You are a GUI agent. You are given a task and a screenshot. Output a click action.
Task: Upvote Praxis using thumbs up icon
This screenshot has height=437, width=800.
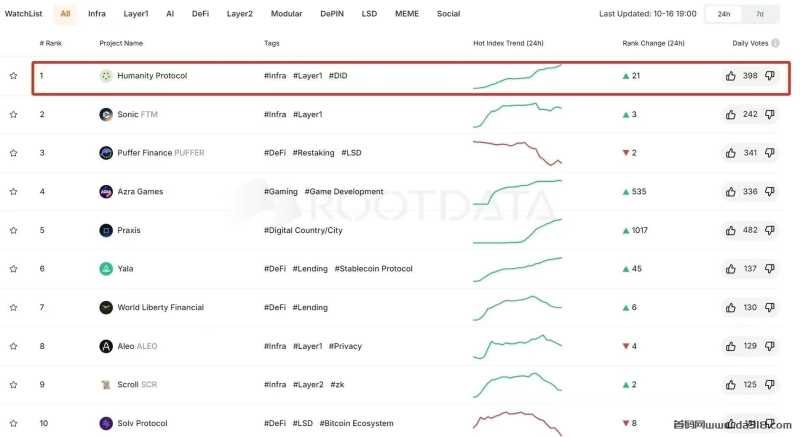[731, 230]
